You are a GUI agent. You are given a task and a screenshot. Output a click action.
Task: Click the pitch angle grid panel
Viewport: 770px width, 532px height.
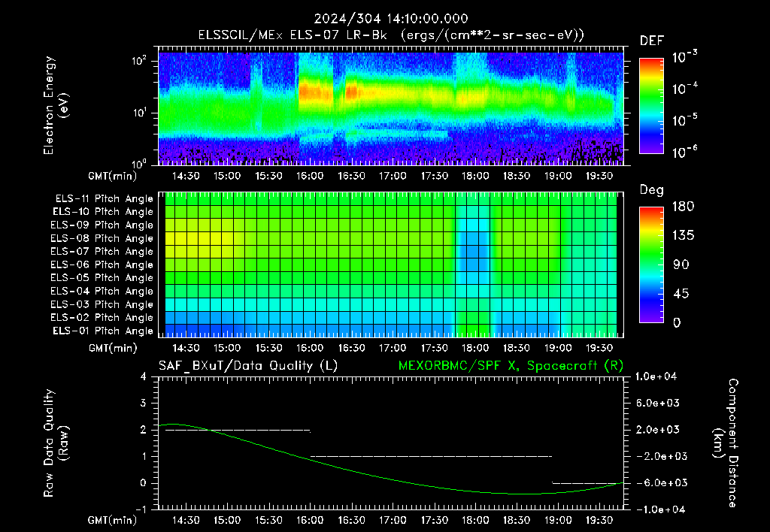(x=391, y=264)
